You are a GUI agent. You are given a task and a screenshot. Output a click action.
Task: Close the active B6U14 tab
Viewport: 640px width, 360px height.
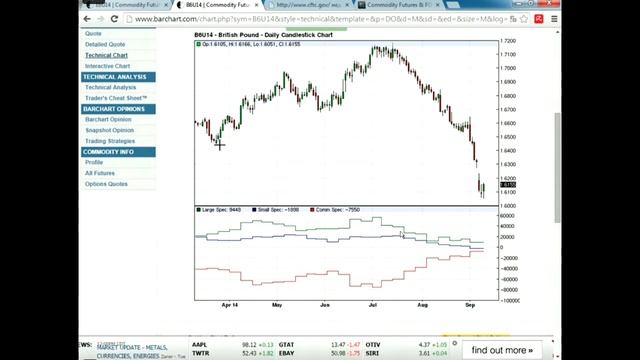click(x=256, y=5)
